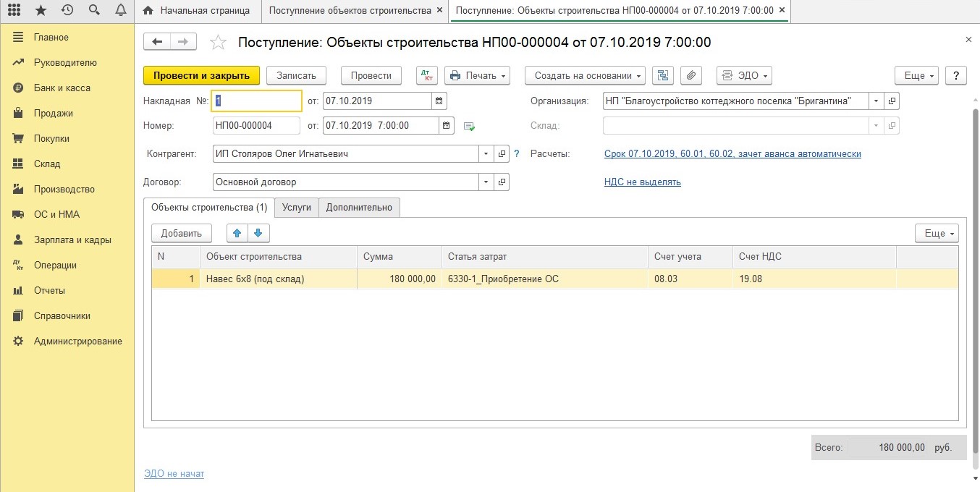Open the Дополнительно tab
Image resolution: width=980 pixels, height=492 pixels.
[x=359, y=208]
